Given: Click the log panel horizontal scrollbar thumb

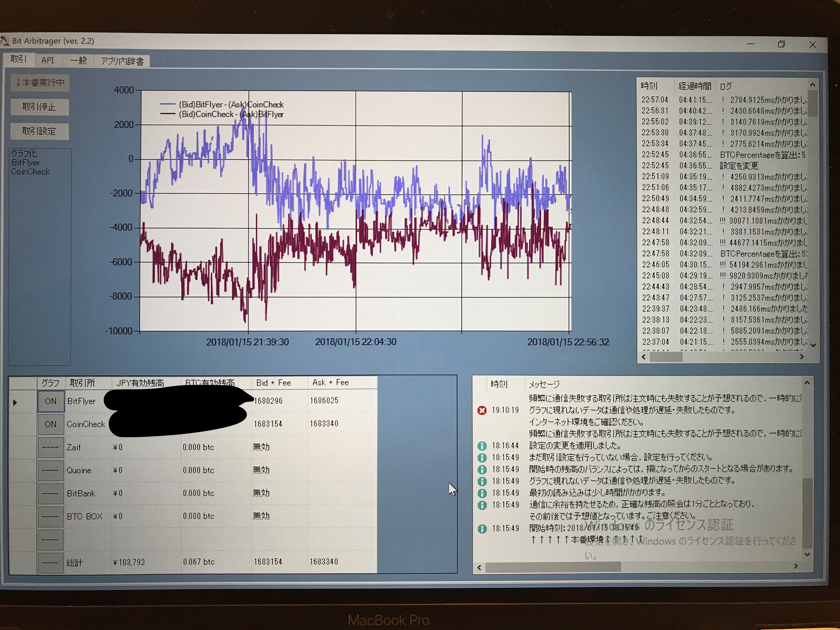Looking at the screenshot, I should click(x=666, y=357).
